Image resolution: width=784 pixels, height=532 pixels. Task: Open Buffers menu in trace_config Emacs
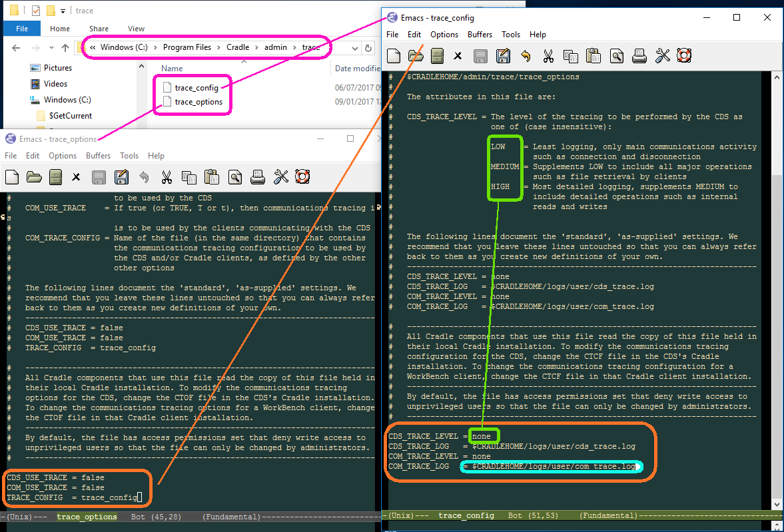(480, 35)
